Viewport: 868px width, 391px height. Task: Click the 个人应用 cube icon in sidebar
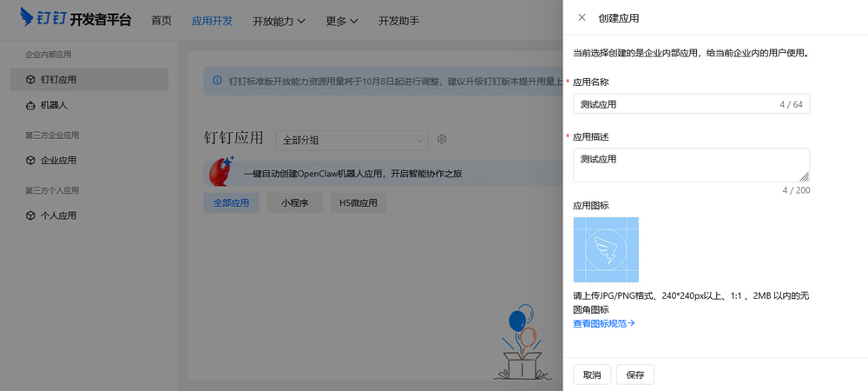point(31,215)
